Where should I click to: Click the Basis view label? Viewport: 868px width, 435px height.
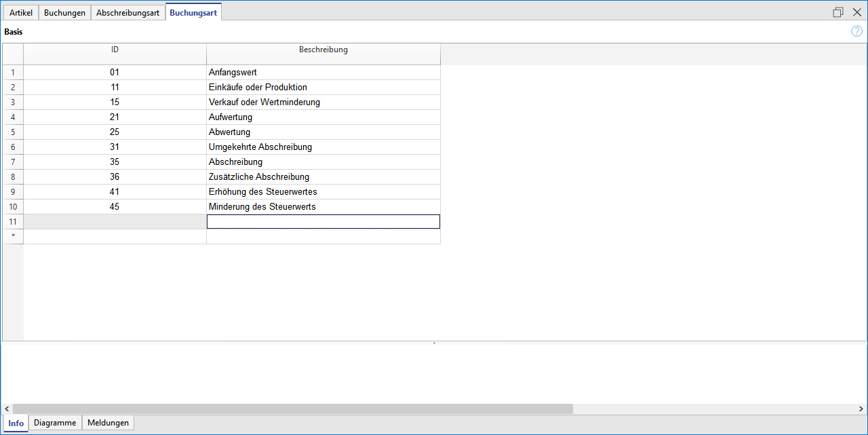(14, 31)
